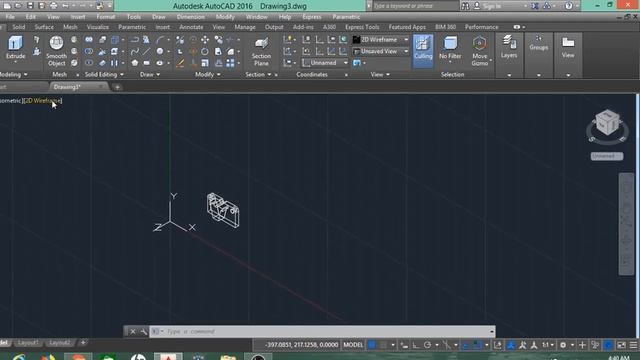Click the new drawing tab plus button
The height and width of the screenshot is (360, 640).
[117, 87]
